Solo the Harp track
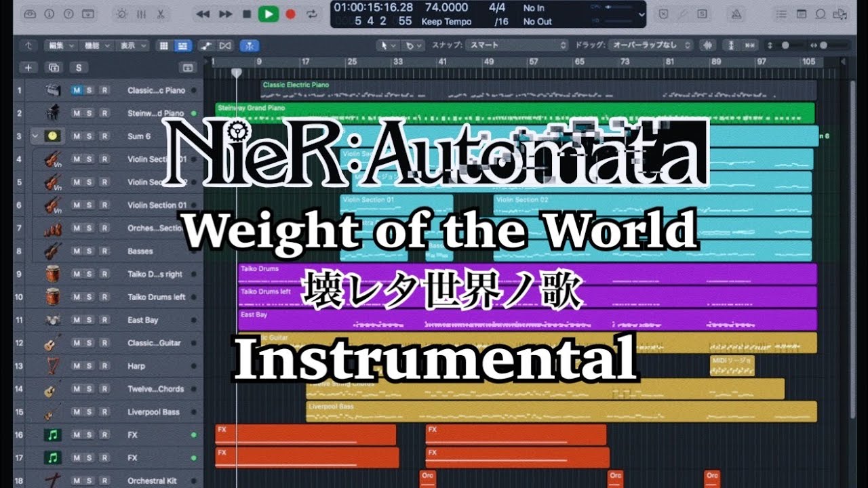Viewport: 868px width, 488px height. pos(90,366)
